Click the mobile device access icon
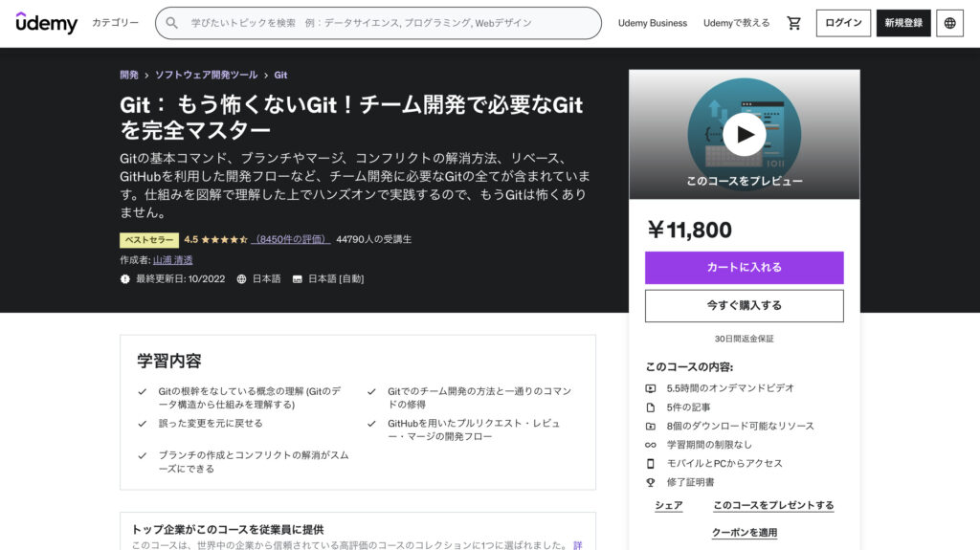Image resolution: width=980 pixels, height=550 pixels. pyautogui.click(x=651, y=464)
